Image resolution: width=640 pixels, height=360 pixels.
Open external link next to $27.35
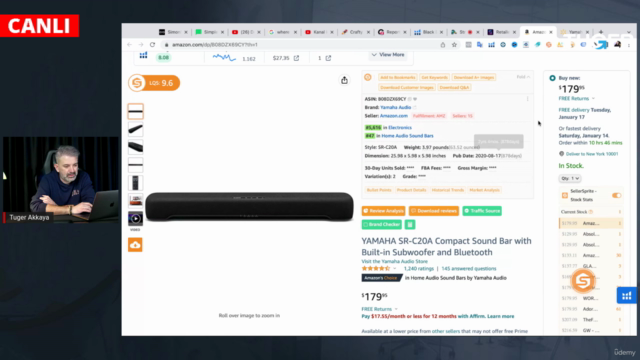pyautogui.click(x=296, y=58)
